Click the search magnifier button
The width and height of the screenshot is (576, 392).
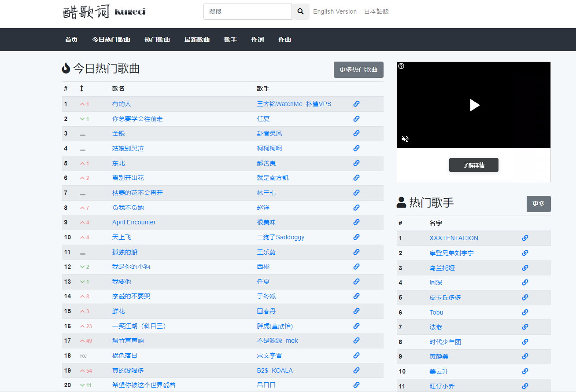(300, 11)
